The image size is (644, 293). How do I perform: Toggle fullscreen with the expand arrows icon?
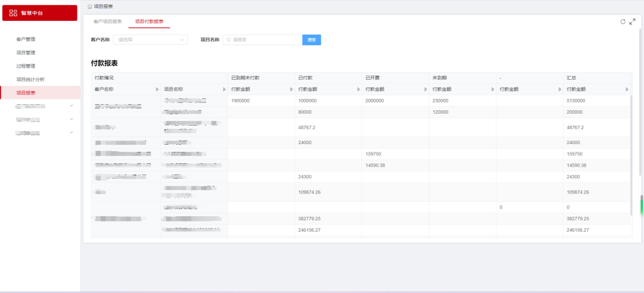click(633, 22)
